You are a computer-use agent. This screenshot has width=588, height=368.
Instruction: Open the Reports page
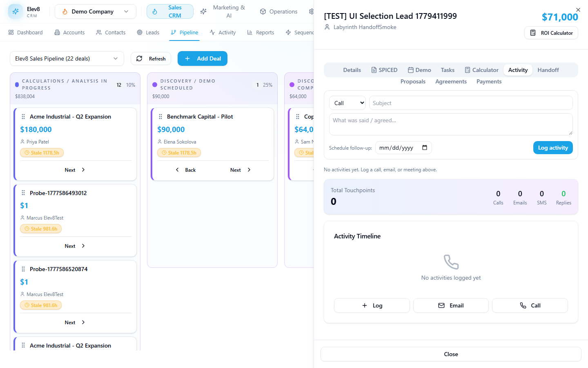tap(261, 32)
